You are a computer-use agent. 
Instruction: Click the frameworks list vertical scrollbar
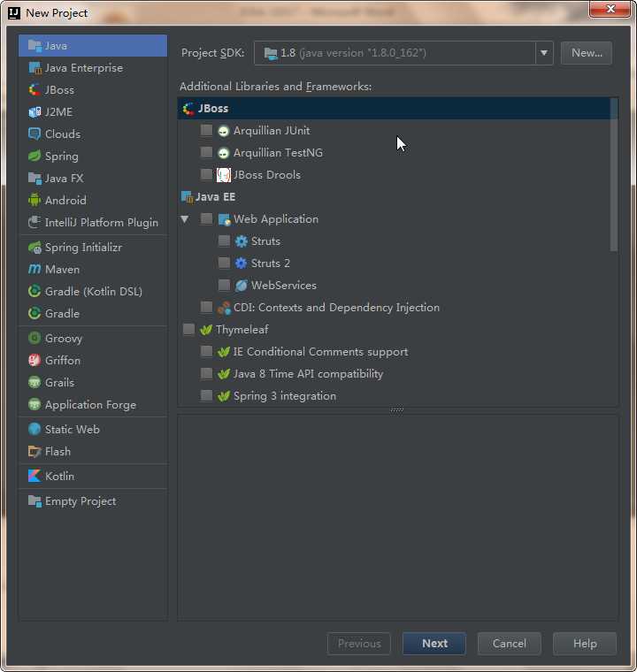(614, 174)
